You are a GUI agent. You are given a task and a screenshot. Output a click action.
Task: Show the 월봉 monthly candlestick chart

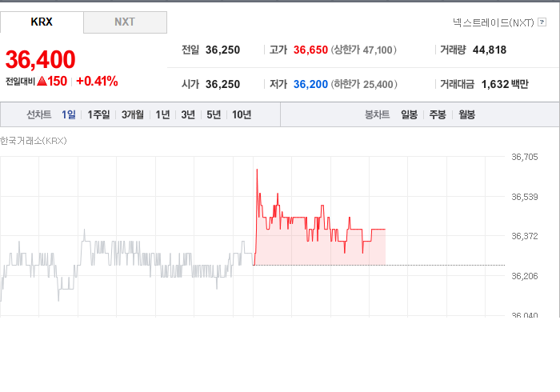point(466,114)
